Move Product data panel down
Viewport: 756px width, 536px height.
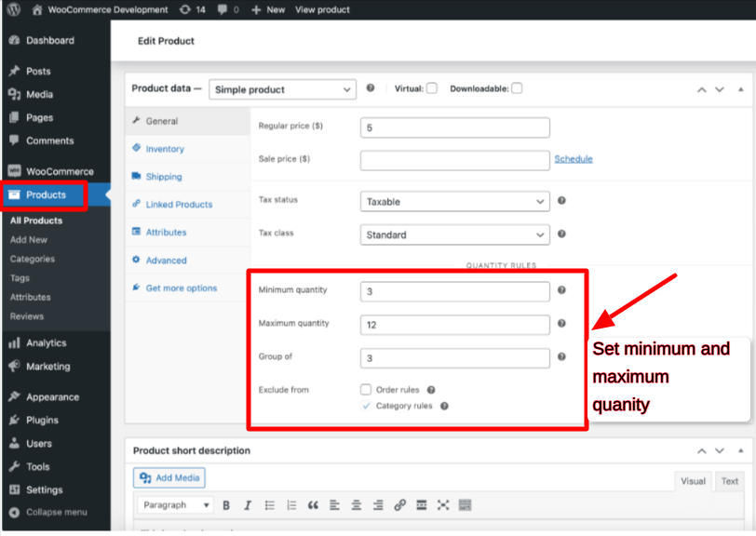point(720,89)
